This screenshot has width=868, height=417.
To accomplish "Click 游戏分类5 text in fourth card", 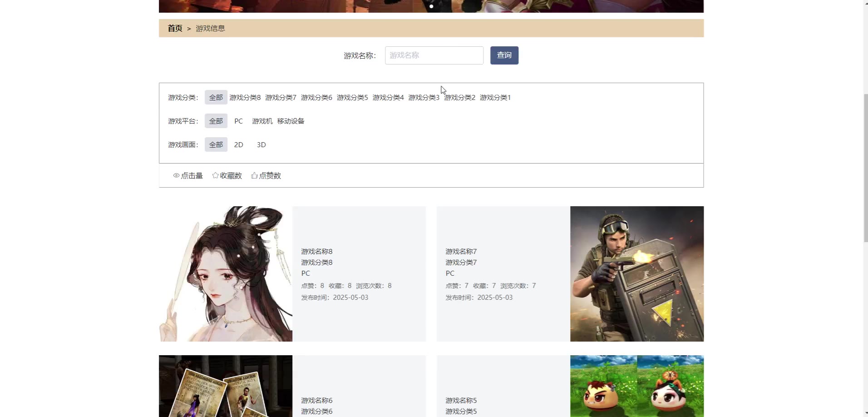I will tap(461, 411).
